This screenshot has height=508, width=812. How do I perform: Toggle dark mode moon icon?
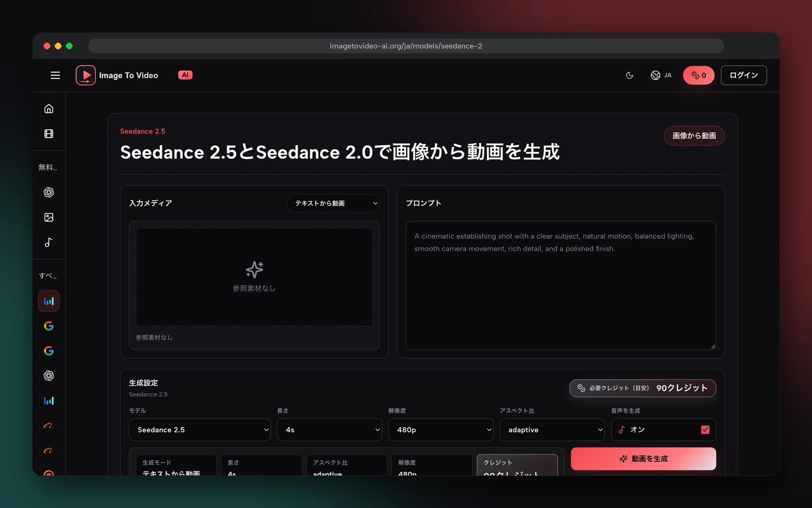[629, 75]
